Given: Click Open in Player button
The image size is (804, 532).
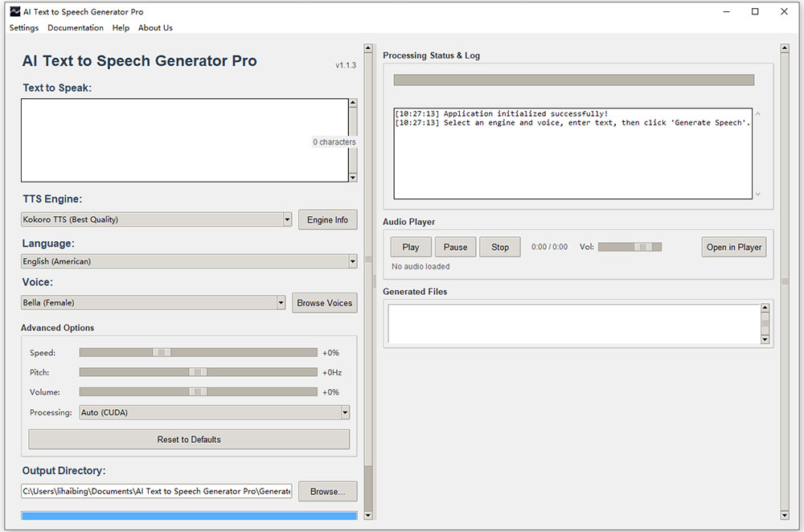Looking at the screenshot, I should pos(734,247).
